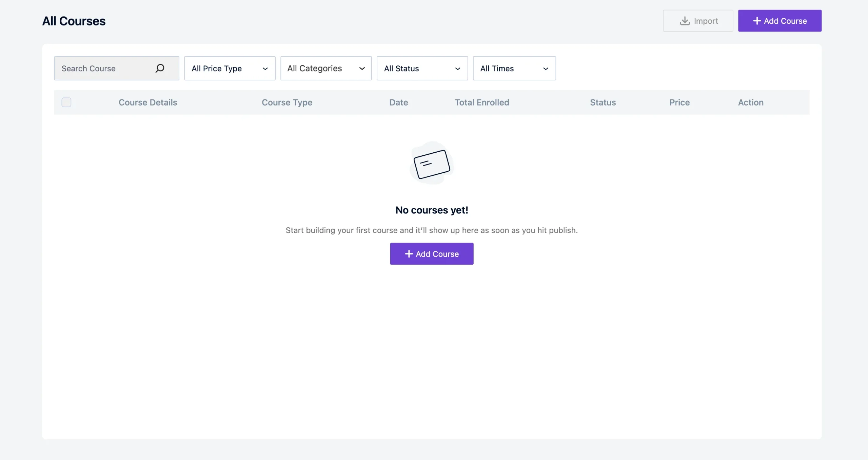Click the plus icon on center Add Course button
This screenshot has width=868, height=460.
click(x=409, y=253)
